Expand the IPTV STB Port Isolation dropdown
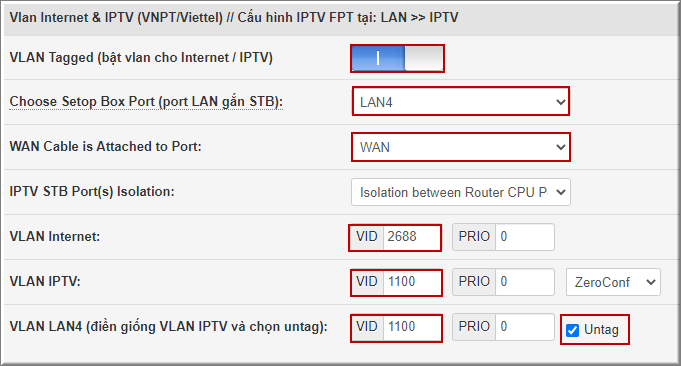The width and height of the screenshot is (681, 366). (461, 192)
